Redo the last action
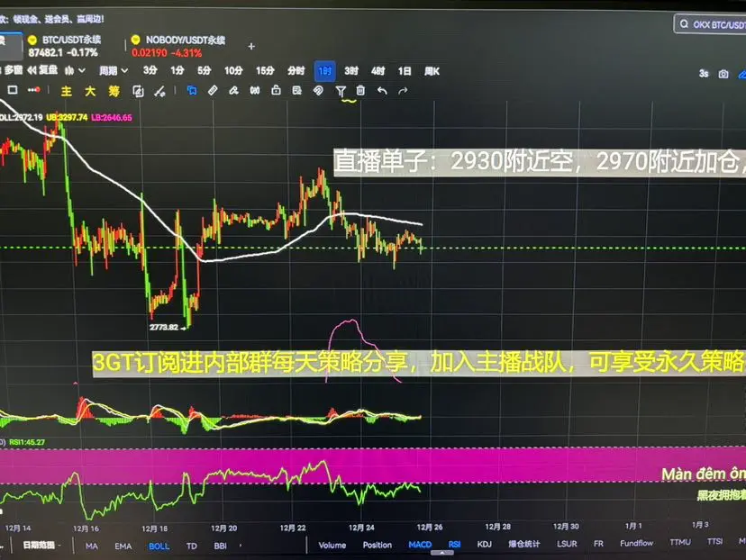The width and height of the screenshot is (746, 560). 403,90
